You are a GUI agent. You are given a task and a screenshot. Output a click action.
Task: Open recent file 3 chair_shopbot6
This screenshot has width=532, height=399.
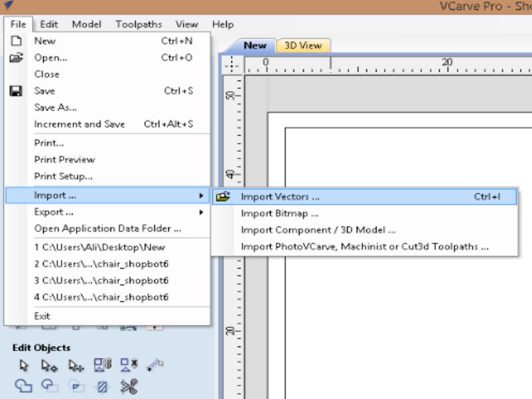[x=107, y=280]
